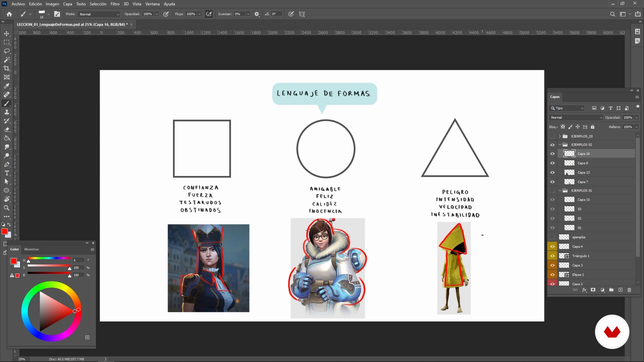Switch to the Muestras tab

[x=32, y=249]
